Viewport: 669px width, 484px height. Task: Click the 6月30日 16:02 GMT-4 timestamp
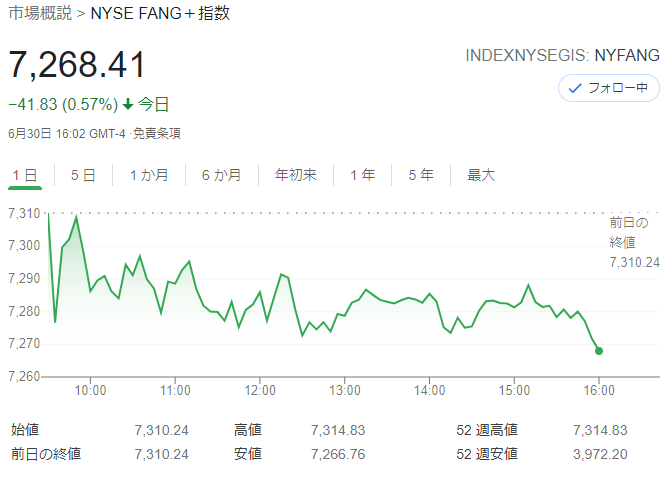67,134
